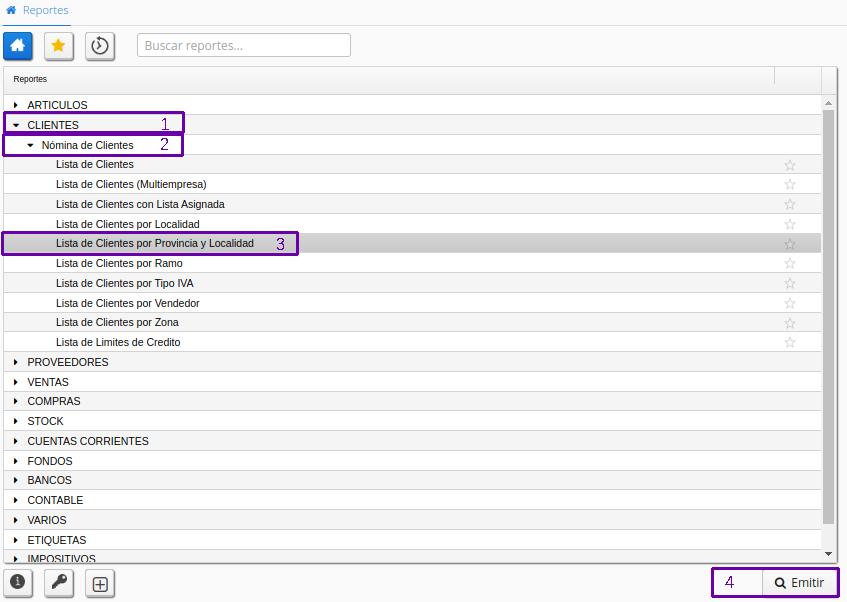Expand the FONDOS category arrow
The width and height of the screenshot is (847, 602).
coord(16,461)
